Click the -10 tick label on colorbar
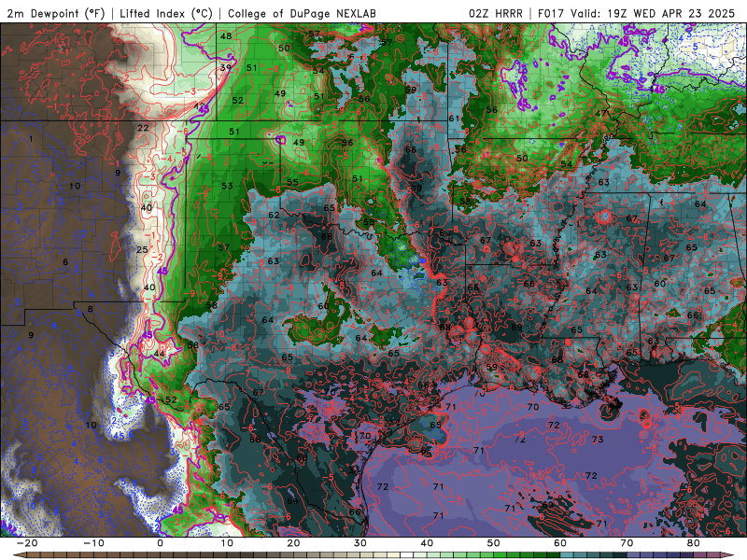This screenshot has width=747, height=560. point(93,543)
